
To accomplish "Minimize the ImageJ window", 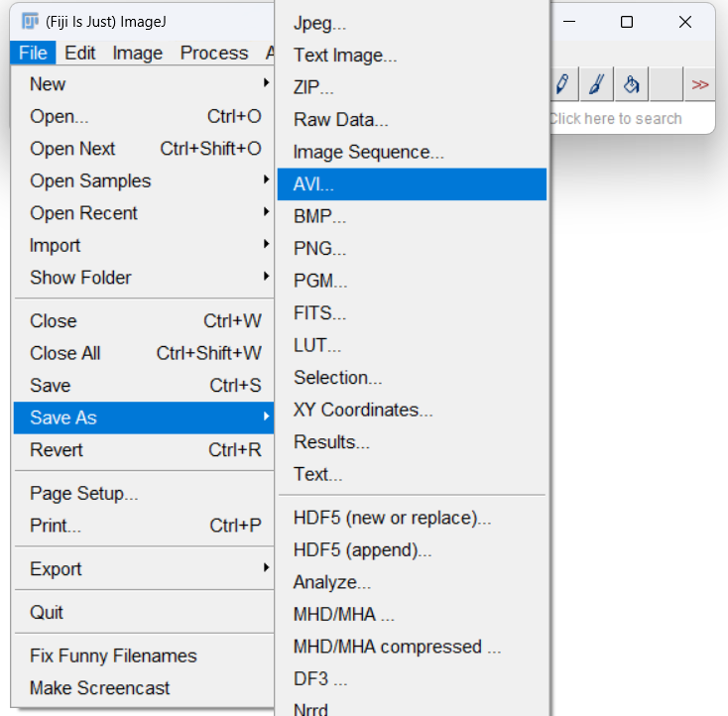I will point(569,22).
